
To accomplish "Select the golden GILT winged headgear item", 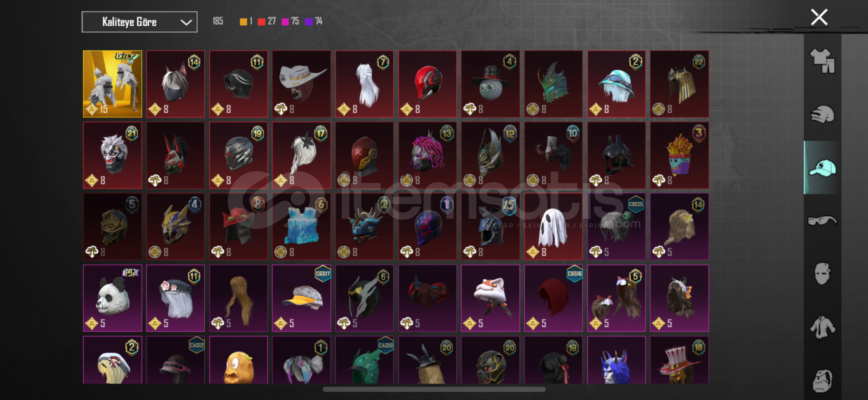I will pyautogui.click(x=112, y=84).
